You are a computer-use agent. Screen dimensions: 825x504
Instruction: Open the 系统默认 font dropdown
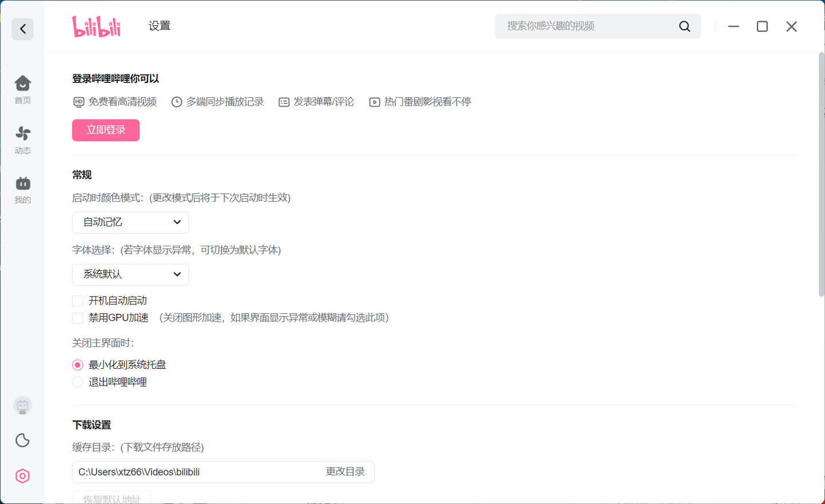pyautogui.click(x=131, y=274)
